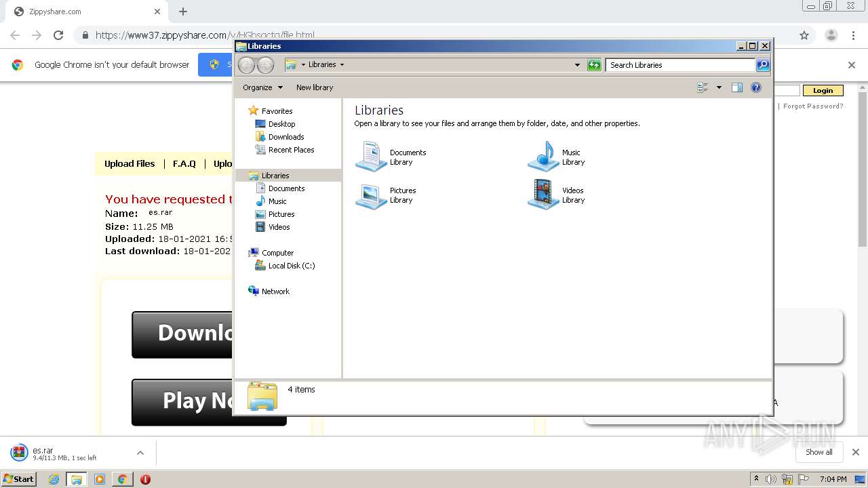Click Upload Files on Zippyshare menu
Screen dimensions: 868x488
click(130, 163)
